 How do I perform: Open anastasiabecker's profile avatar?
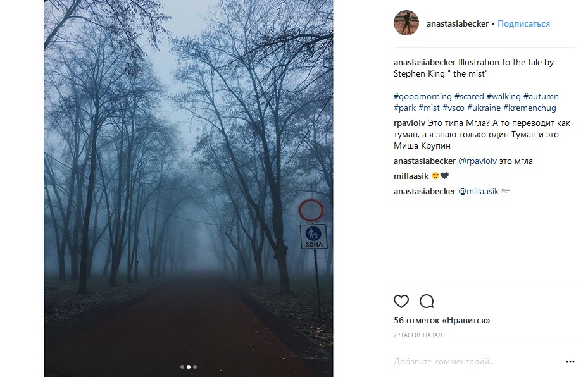click(x=406, y=23)
